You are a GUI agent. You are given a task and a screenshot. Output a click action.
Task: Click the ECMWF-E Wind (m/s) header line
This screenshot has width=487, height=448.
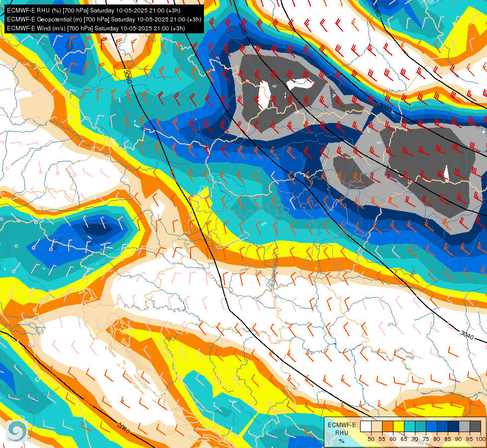(x=96, y=28)
